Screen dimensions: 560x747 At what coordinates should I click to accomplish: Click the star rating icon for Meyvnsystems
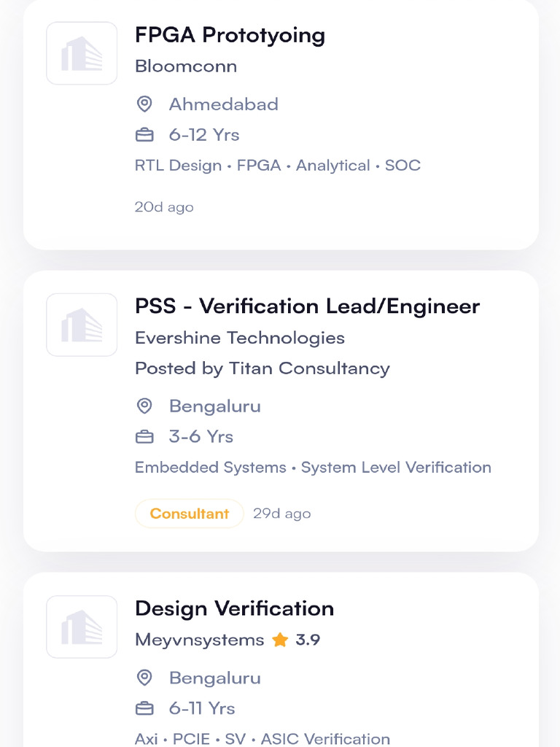(x=280, y=640)
